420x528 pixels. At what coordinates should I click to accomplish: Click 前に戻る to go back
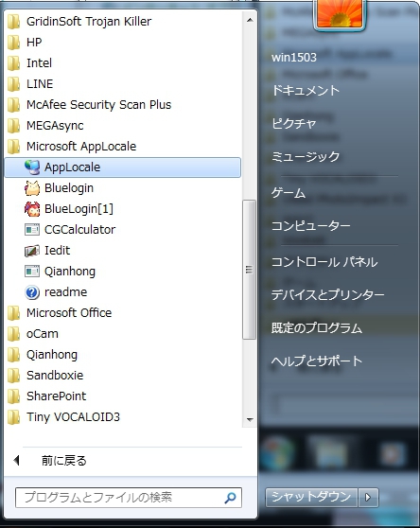tap(64, 461)
